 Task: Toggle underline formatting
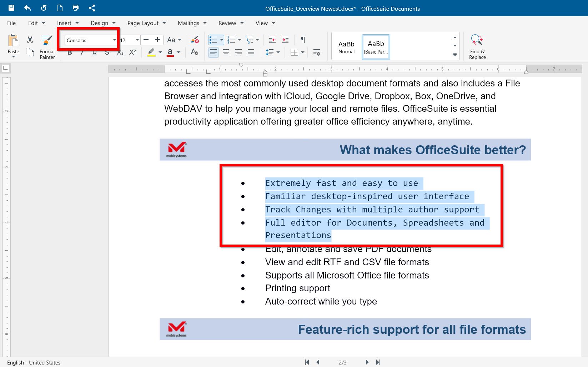[x=95, y=52]
